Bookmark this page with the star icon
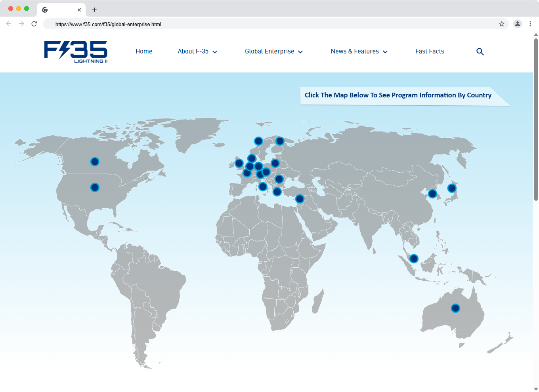 coord(502,24)
